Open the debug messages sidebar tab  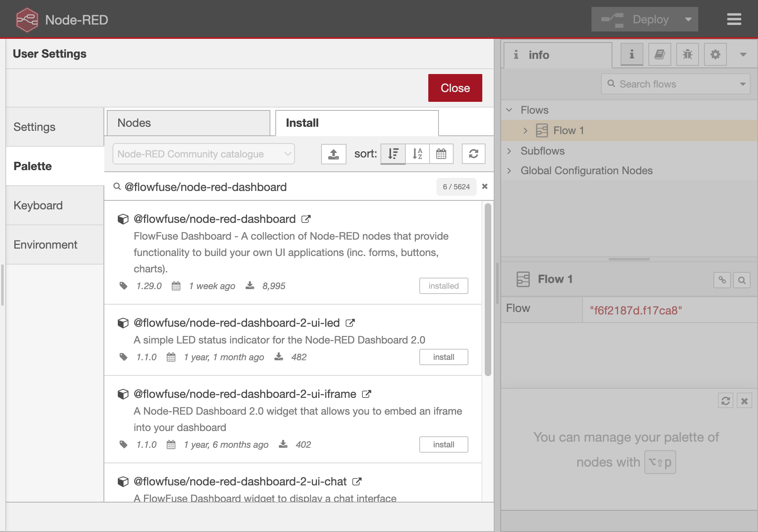687,54
